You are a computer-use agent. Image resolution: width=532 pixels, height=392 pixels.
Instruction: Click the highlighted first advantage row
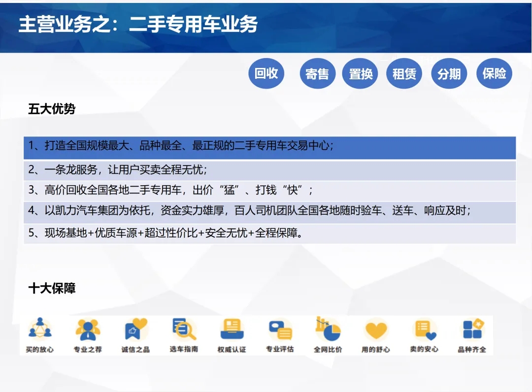269,146
